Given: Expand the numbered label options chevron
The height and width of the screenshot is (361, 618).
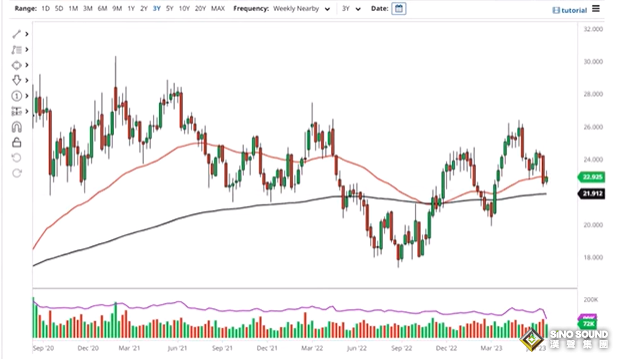Looking at the screenshot, I should 27,96.
